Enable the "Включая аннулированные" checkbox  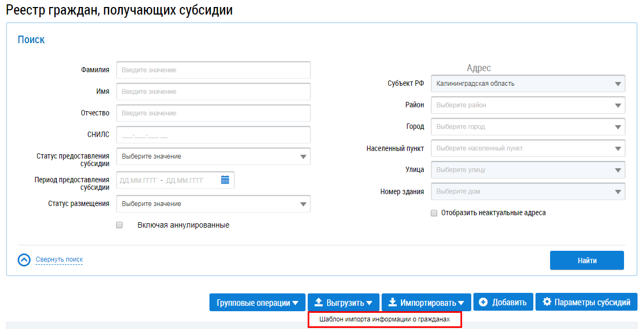click(119, 225)
